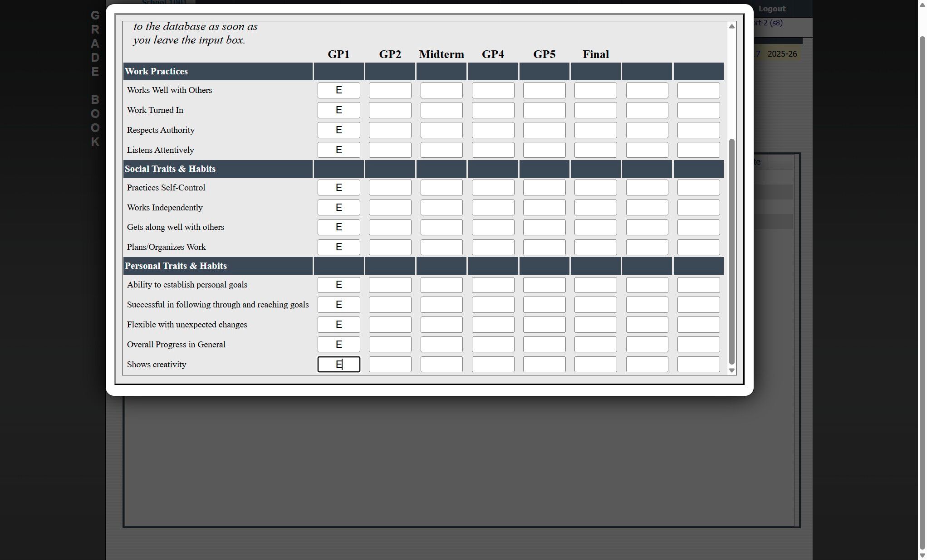Click GP2 field for Work Turned In
Viewport: 927px width, 560px height.
[x=390, y=110]
